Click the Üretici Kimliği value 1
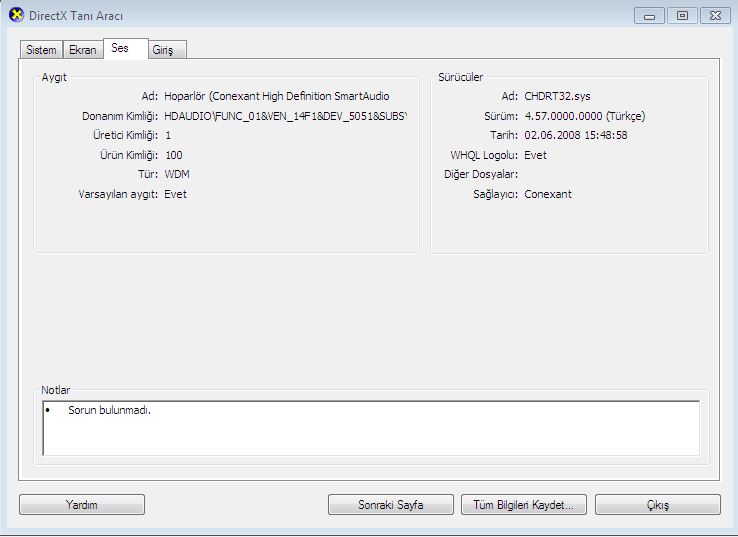 [x=168, y=136]
